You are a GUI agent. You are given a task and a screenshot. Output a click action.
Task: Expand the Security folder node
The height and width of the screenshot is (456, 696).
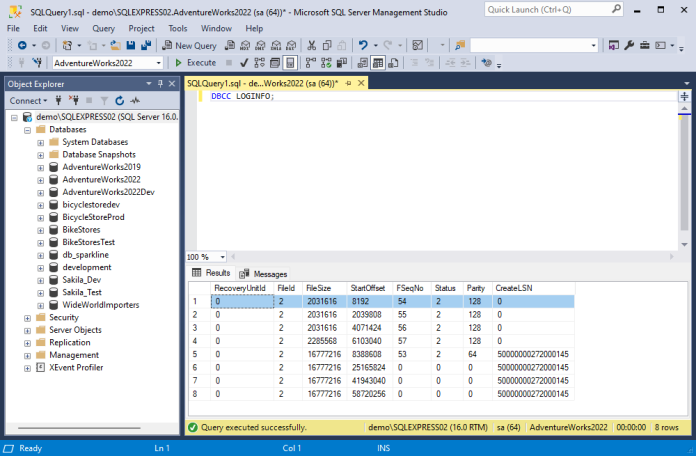(x=28, y=318)
